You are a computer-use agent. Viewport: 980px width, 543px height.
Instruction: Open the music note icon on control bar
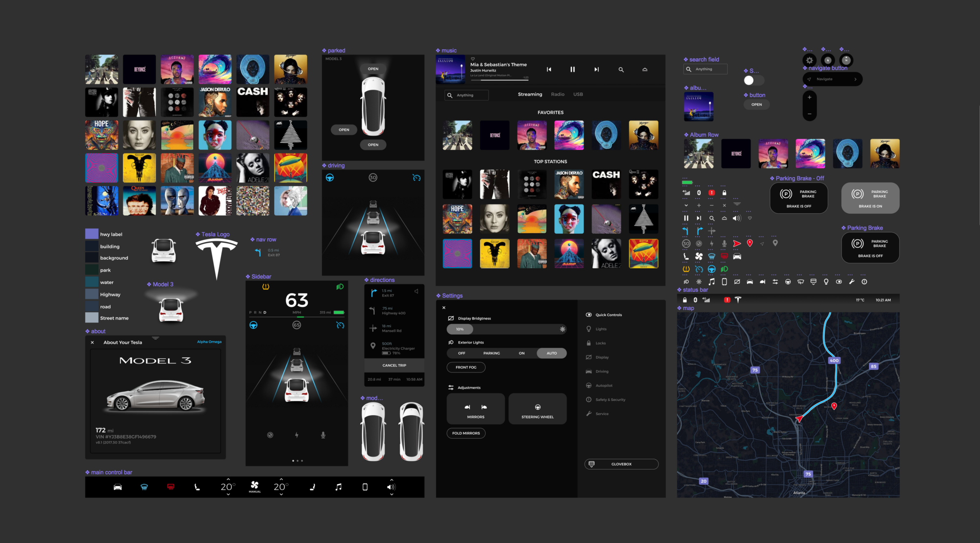pos(338,486)
